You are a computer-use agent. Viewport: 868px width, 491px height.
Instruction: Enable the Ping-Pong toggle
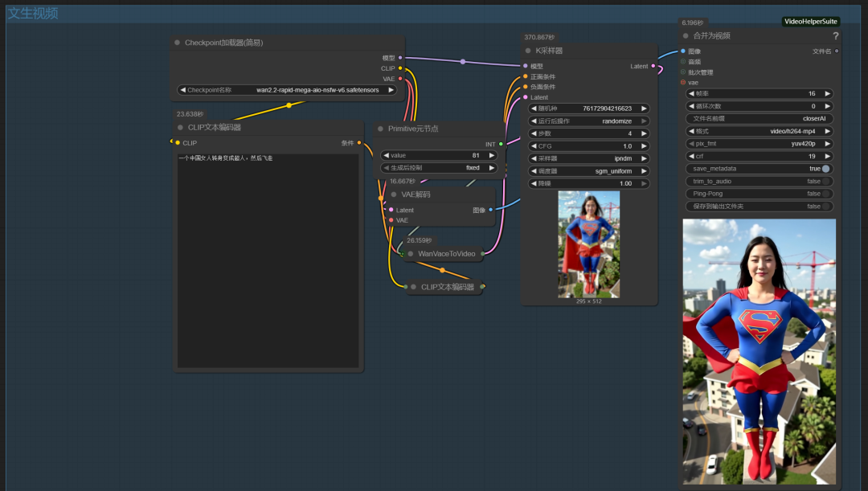point(825,194)
